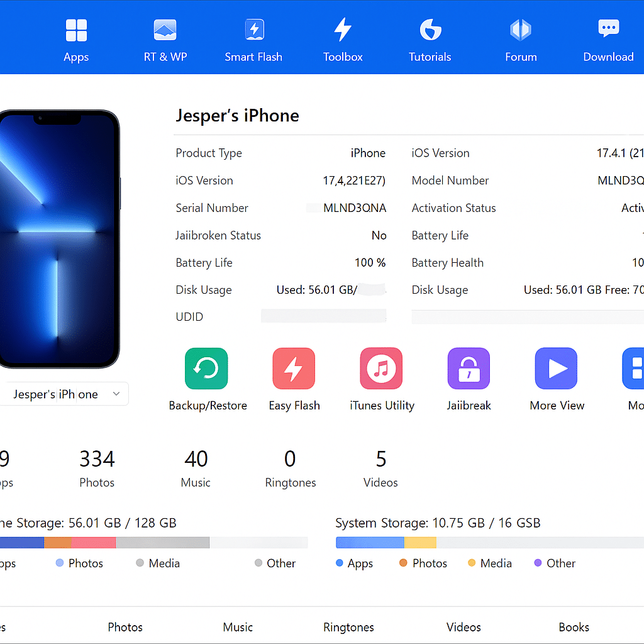Image resolution: width=644 pixels, height=644 pixels.
Task: Select the RT & WP icon
Action: (x=165, y=38)
